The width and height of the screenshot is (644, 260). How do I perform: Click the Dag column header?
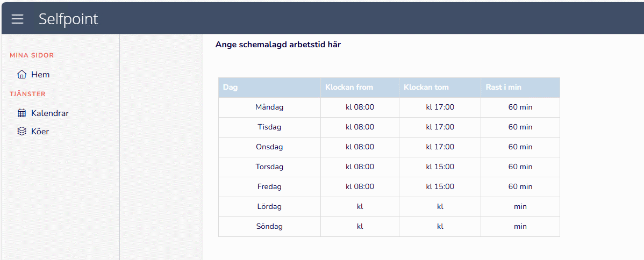231,87
